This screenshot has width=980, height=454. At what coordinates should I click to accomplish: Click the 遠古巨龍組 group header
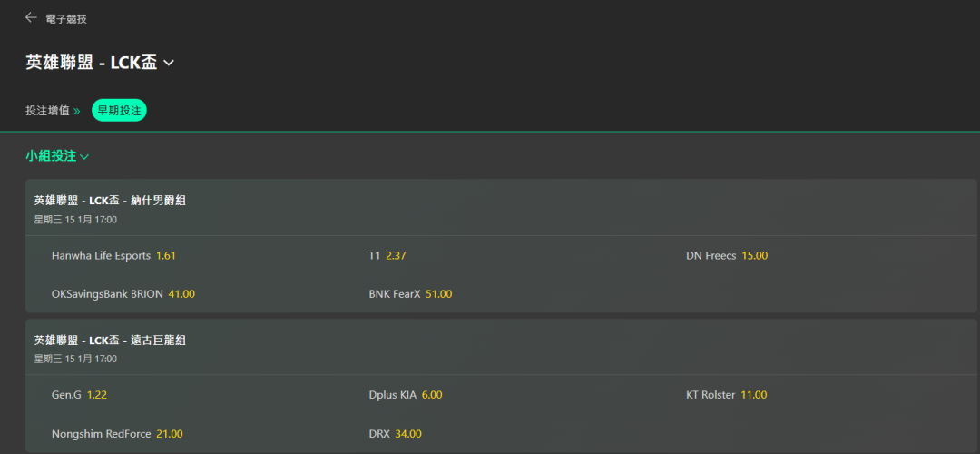tap(110, 340)
